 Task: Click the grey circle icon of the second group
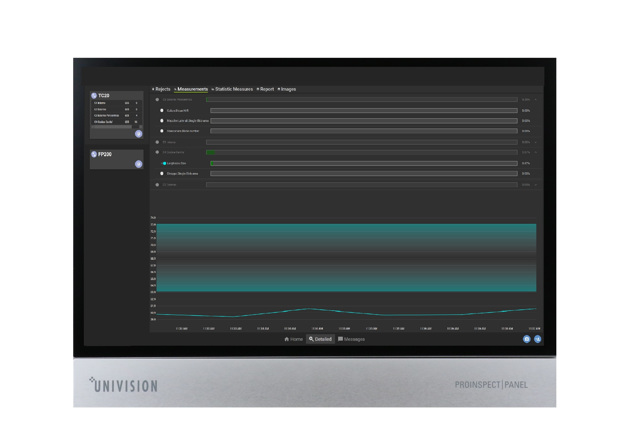click(157, 142)
